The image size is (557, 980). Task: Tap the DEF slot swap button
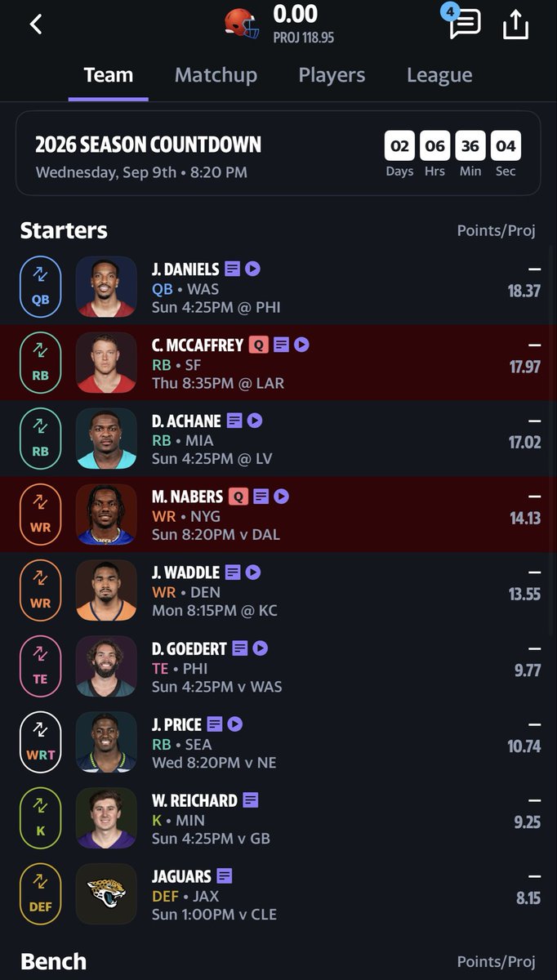[41, 894]
